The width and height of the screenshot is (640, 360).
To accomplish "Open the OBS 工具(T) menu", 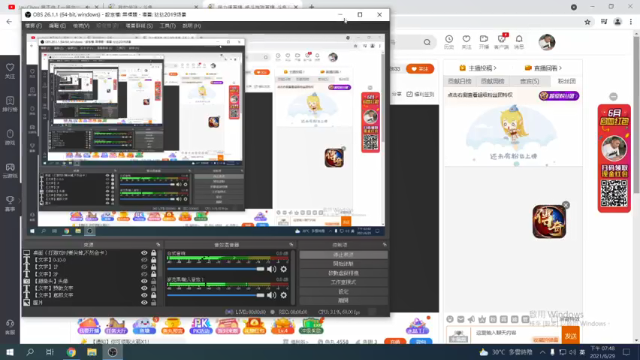I will (x=167, y=26).
